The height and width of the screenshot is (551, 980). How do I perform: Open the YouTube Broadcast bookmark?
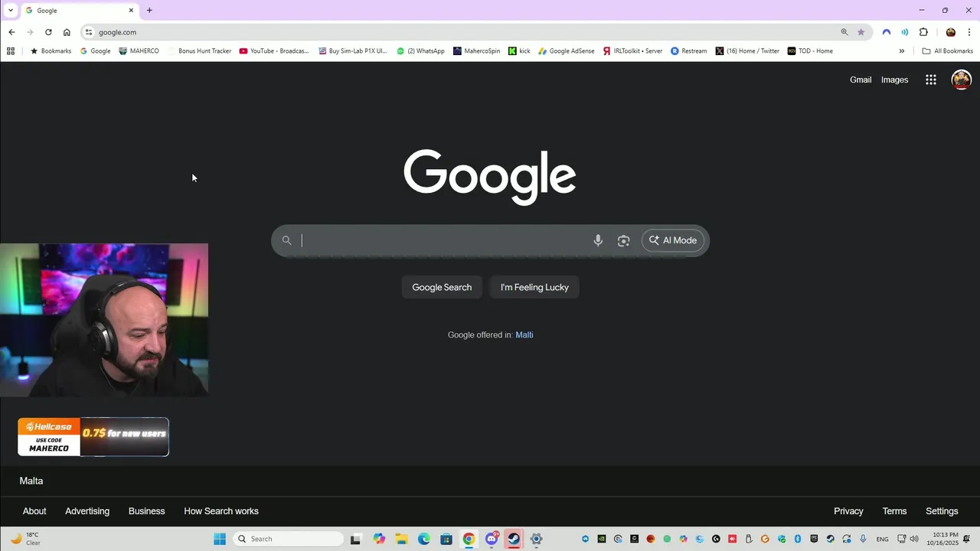tap(274, 51)
